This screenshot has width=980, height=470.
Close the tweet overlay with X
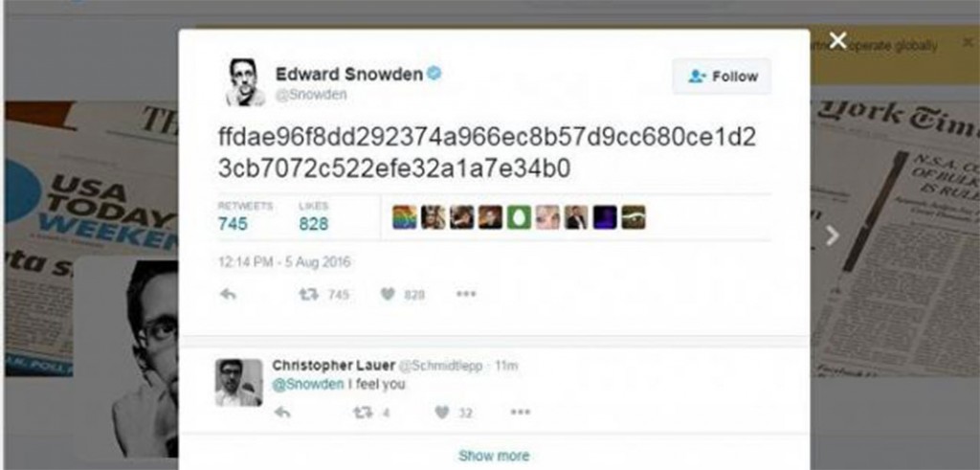pyautogui.click(x=838, y=40)
